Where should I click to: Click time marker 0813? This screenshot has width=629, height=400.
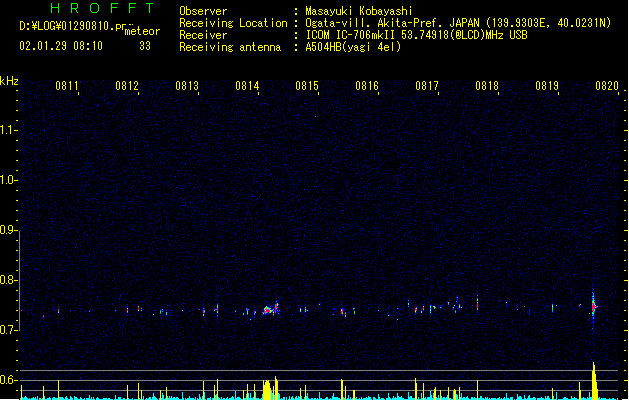pyautogui.click(x=187, y=86)
